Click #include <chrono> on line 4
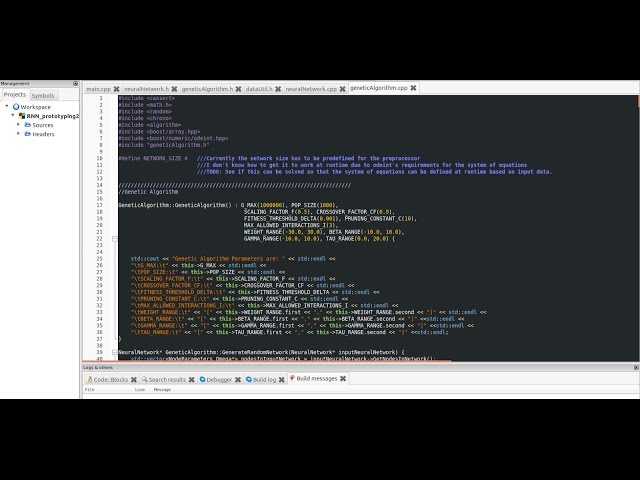Screen dimensions: 640x480 (145, 118)
